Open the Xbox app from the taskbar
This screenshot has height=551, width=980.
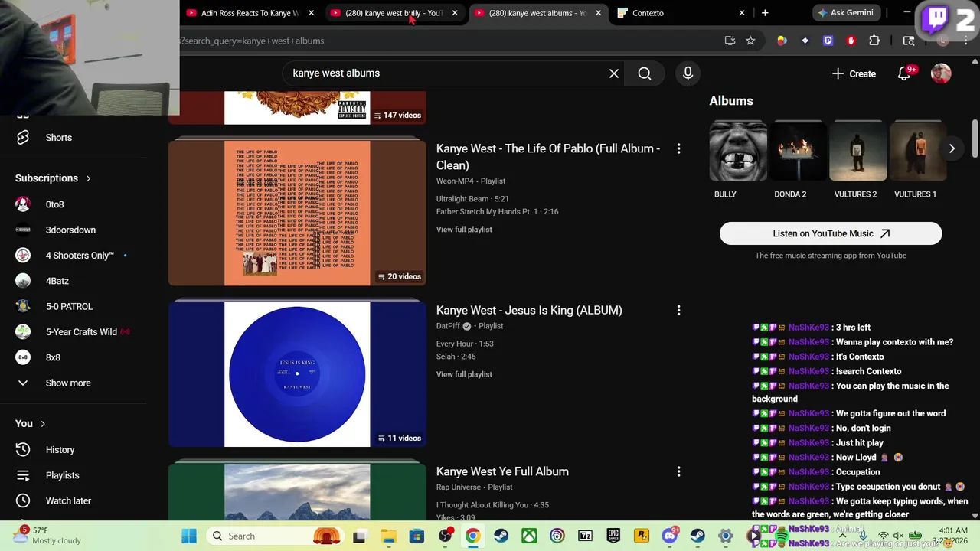coord(529,536)
